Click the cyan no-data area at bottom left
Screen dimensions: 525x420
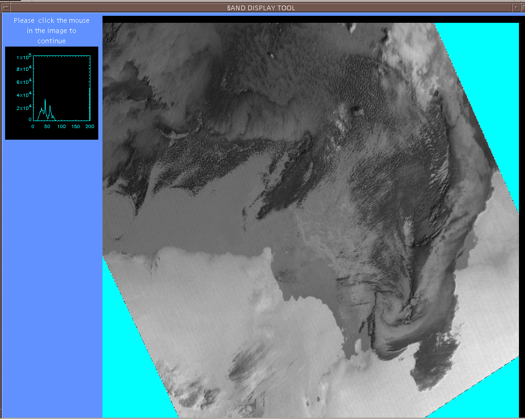click(x=130, y=363)
